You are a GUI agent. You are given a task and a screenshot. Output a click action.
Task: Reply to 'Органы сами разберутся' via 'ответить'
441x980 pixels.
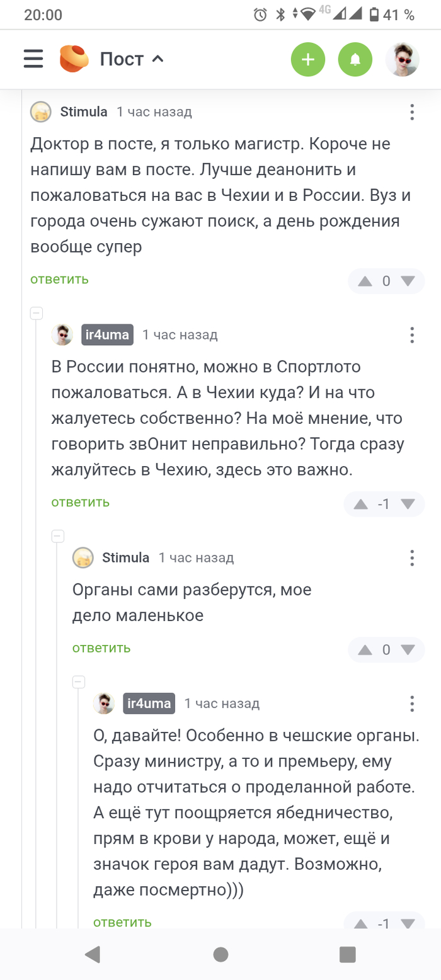101,648
